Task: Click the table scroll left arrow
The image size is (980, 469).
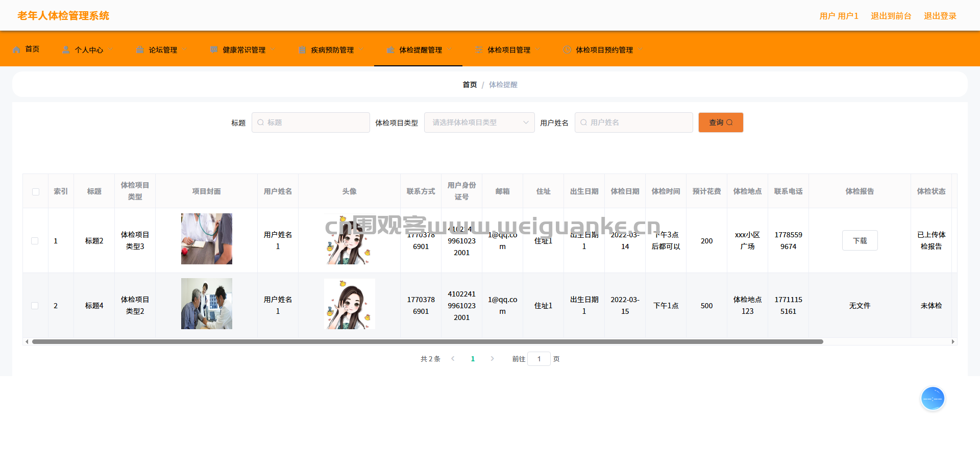Action: 27,342
